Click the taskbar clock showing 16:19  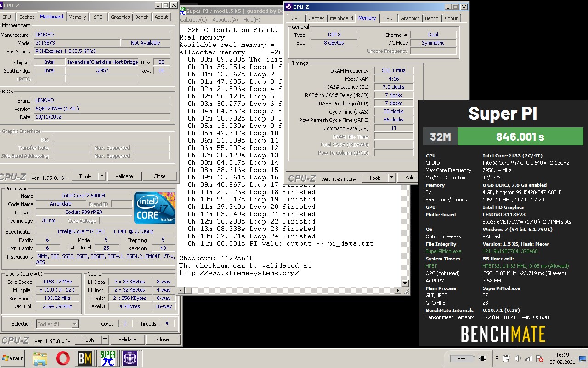(x=562, y=358)
